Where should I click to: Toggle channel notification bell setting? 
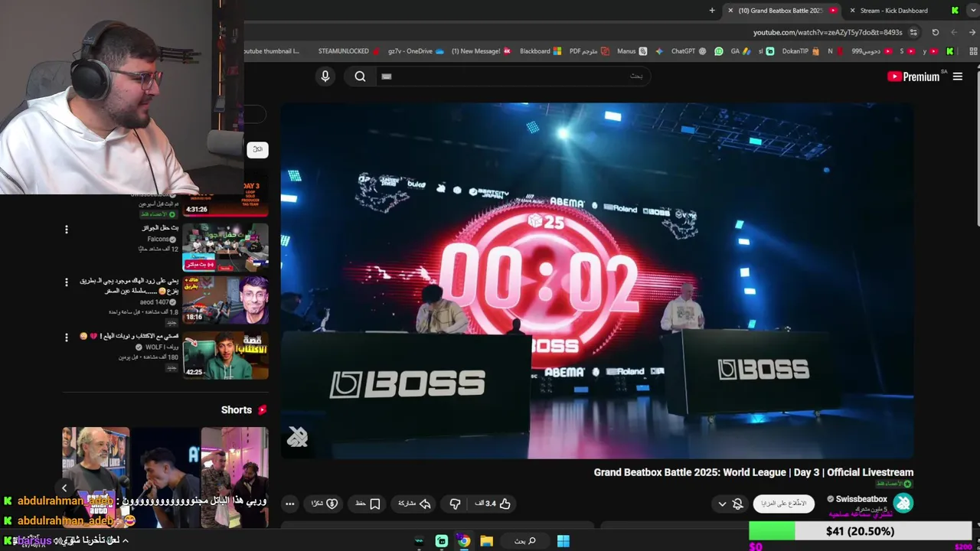tap(737, 504)
